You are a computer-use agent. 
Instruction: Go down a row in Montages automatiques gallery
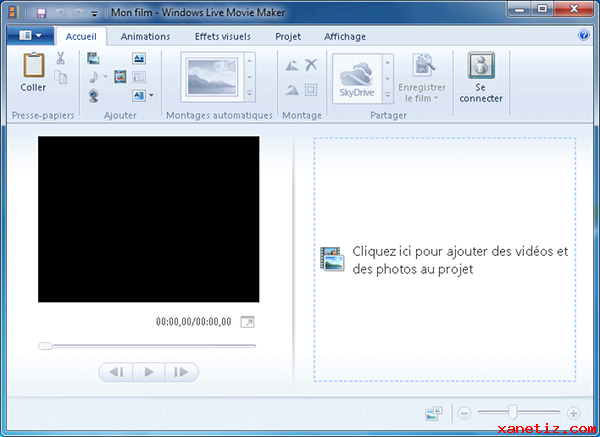(x=250, y=77)
